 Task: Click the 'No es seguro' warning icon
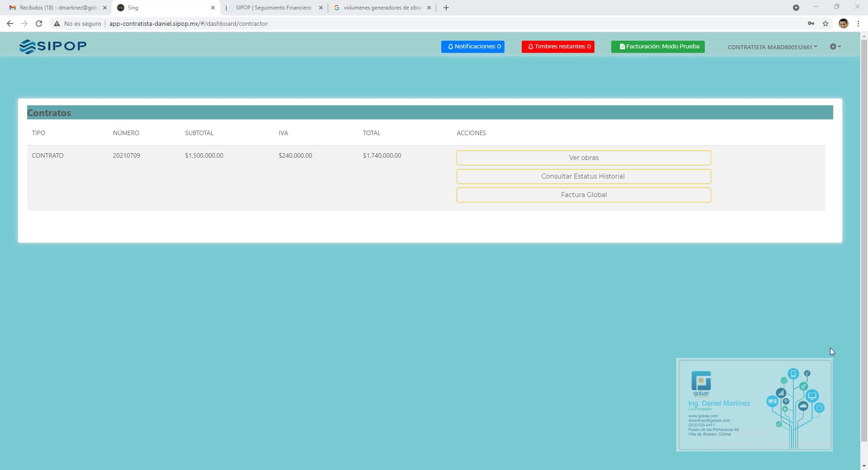[x=57, y=23]
